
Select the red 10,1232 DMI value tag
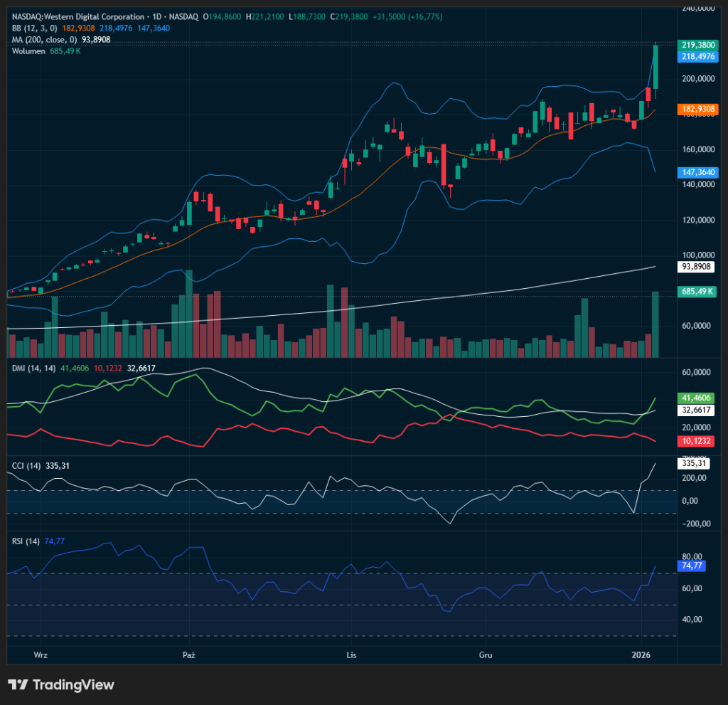[697, 442]
